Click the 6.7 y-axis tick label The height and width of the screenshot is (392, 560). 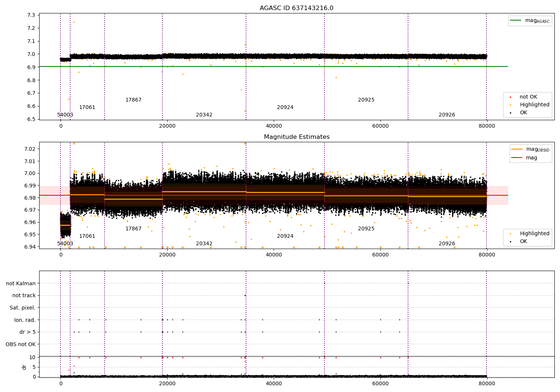(x=32, y=93)
